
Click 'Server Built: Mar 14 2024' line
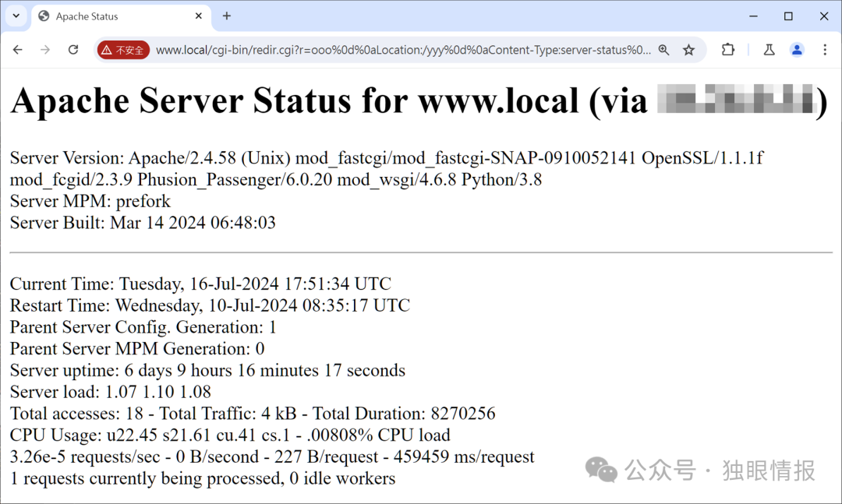(x=143, y=223)
